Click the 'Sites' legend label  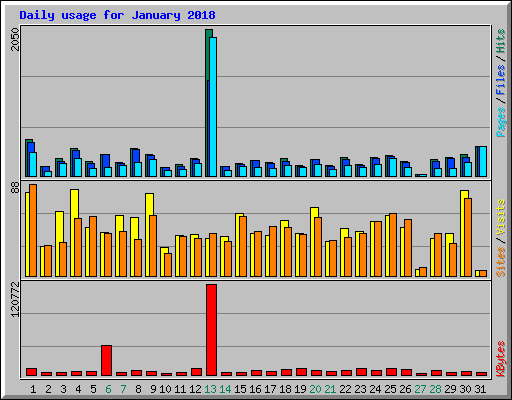point(500,262)
